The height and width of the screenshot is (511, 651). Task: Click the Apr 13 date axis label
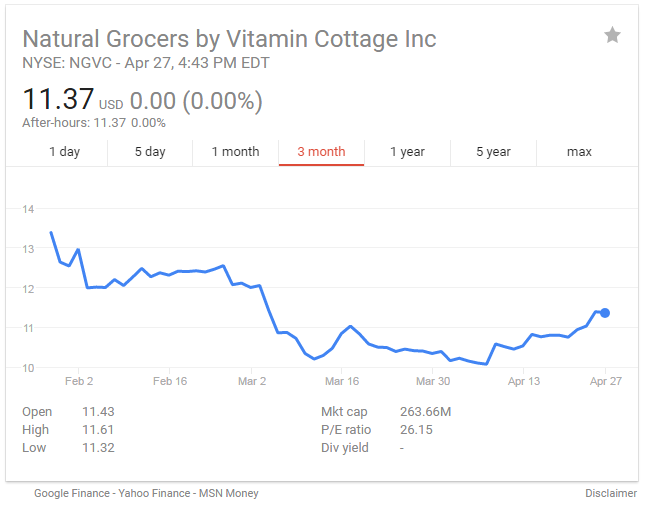(523, 381)
